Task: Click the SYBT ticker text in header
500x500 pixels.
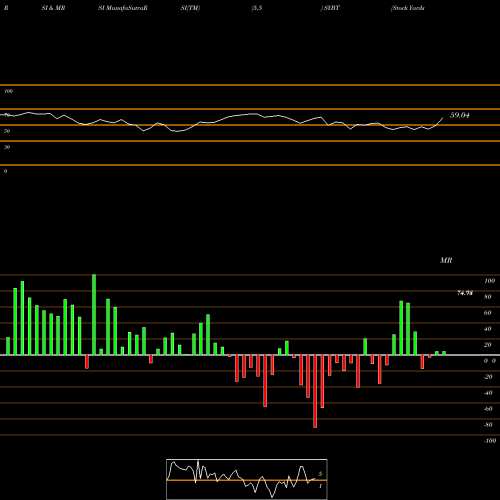Action: coord(332,8)
